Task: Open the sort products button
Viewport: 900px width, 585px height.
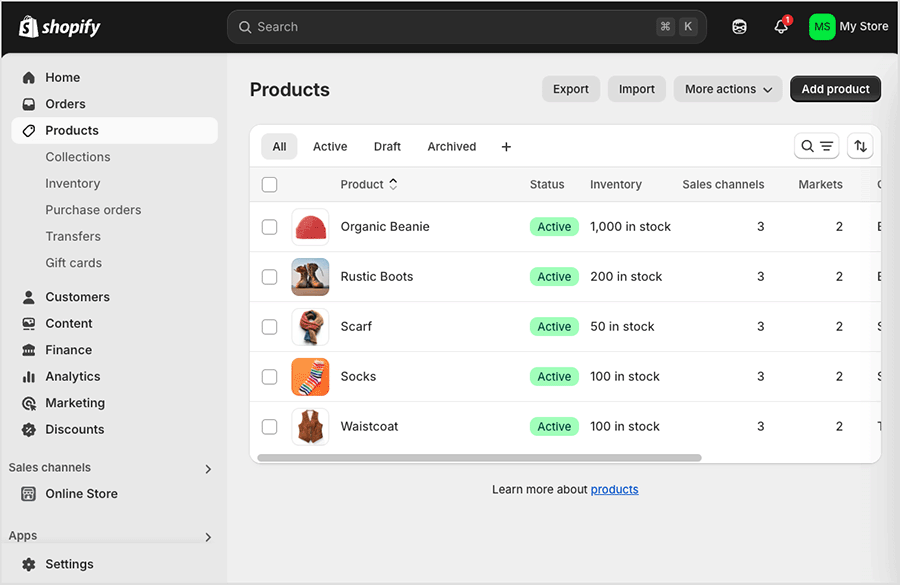Action: [x=860, y=146]
